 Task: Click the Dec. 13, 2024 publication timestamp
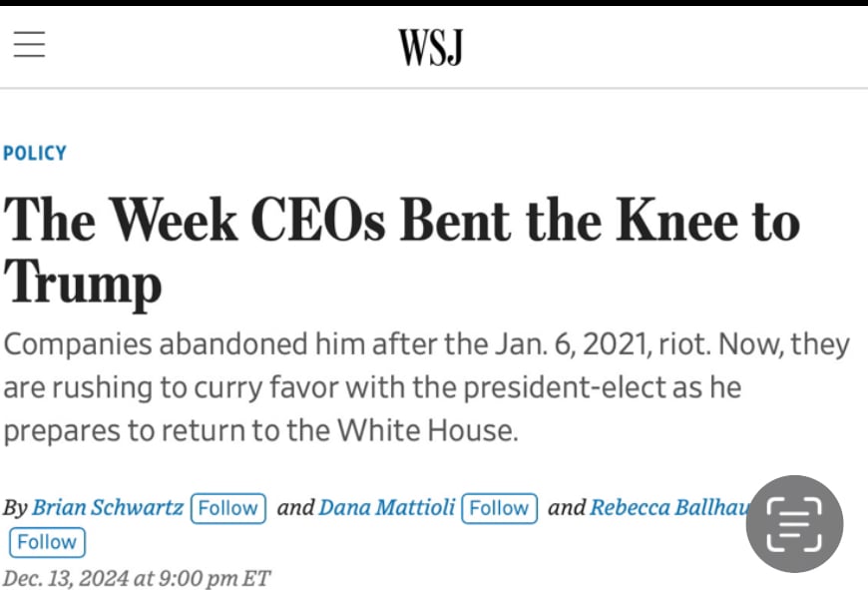pyautogui.click(x=137, y=578)
